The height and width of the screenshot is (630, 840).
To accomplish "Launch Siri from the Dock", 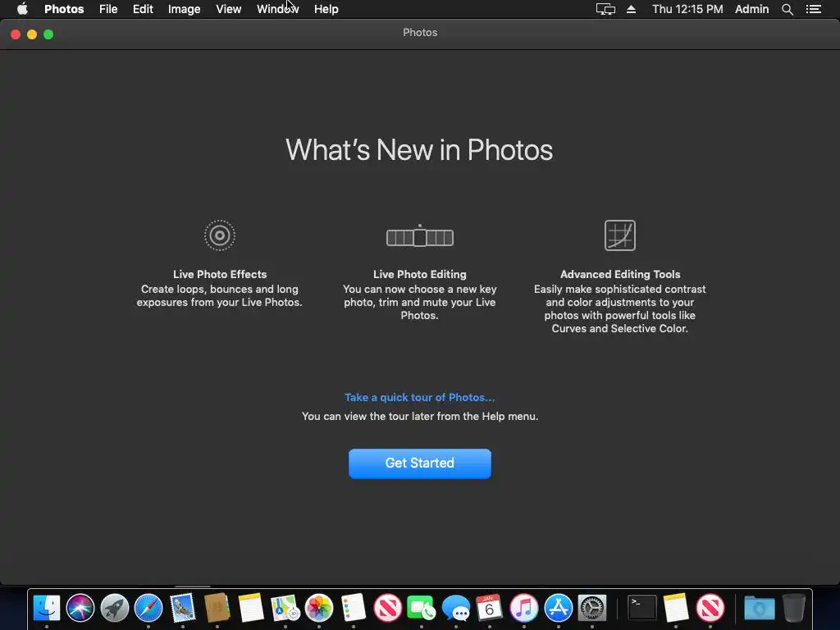I will [x=80, y=608].
